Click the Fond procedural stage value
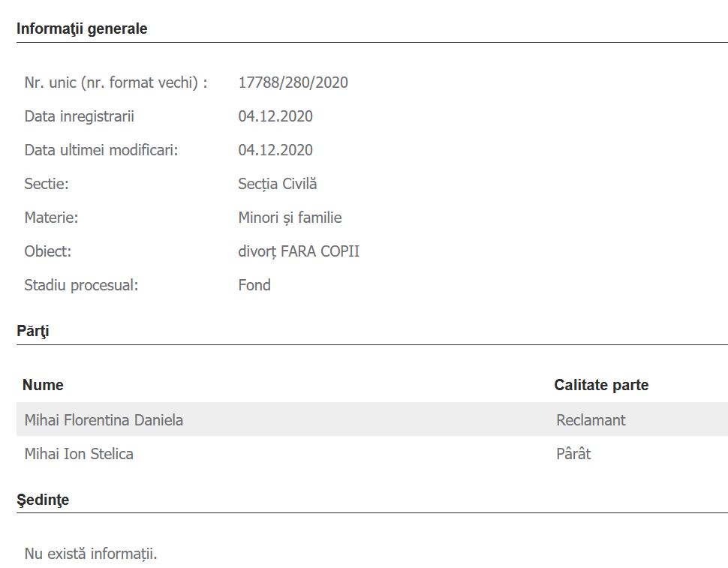The height and width of the screenshot is (568, 728). point(254,285)
